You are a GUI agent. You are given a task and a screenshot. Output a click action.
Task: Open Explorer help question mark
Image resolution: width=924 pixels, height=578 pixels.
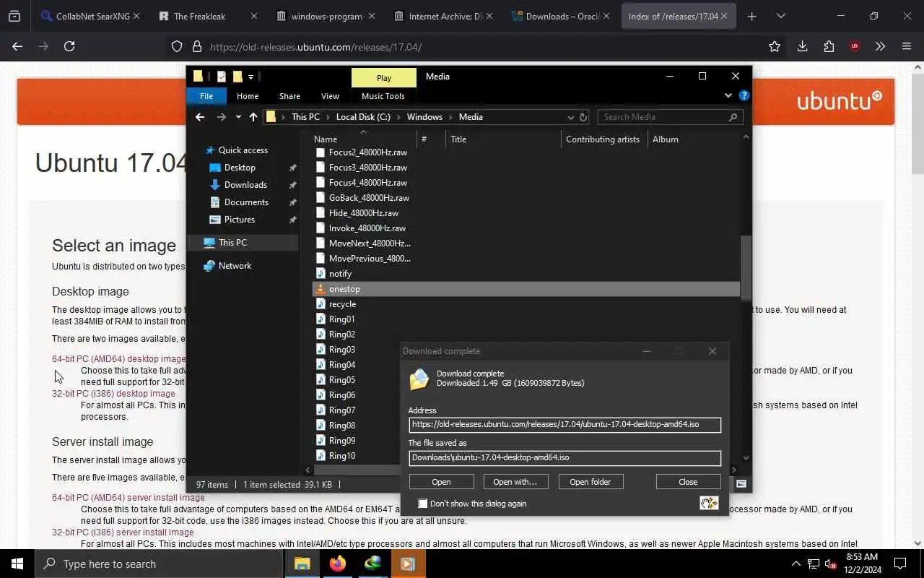click(744, 95)
